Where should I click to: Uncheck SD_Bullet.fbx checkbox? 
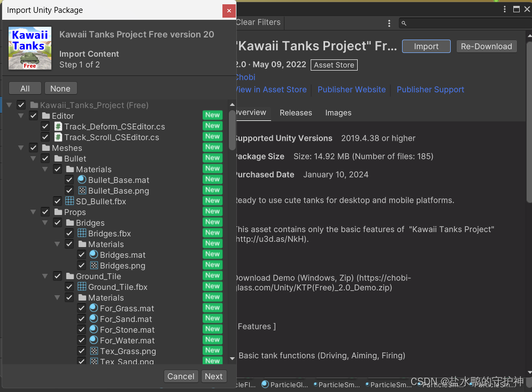coord(57,201)
